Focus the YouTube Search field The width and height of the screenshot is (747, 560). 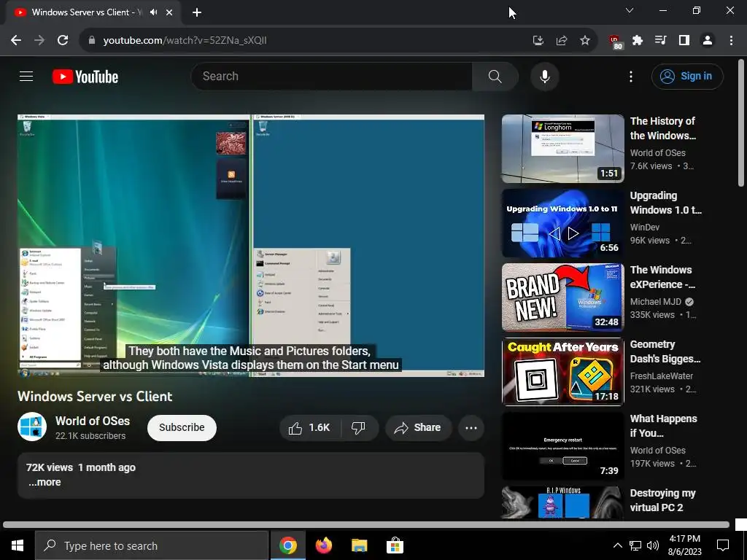point(332,76)
